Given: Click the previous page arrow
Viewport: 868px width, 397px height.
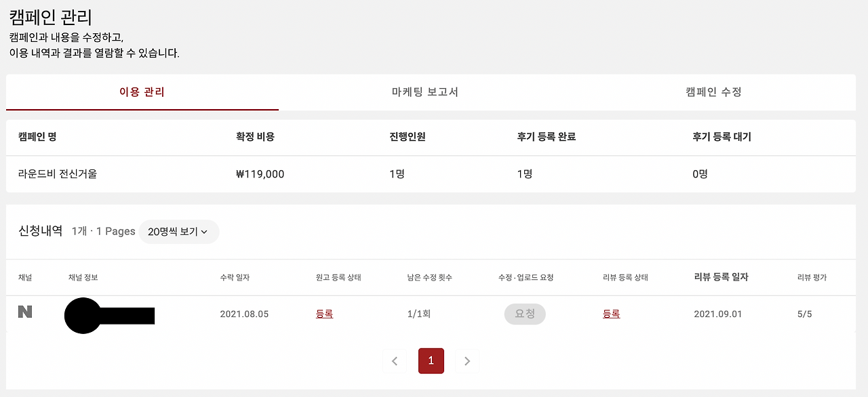Looking at the screenshot, I should coord(395,361).
